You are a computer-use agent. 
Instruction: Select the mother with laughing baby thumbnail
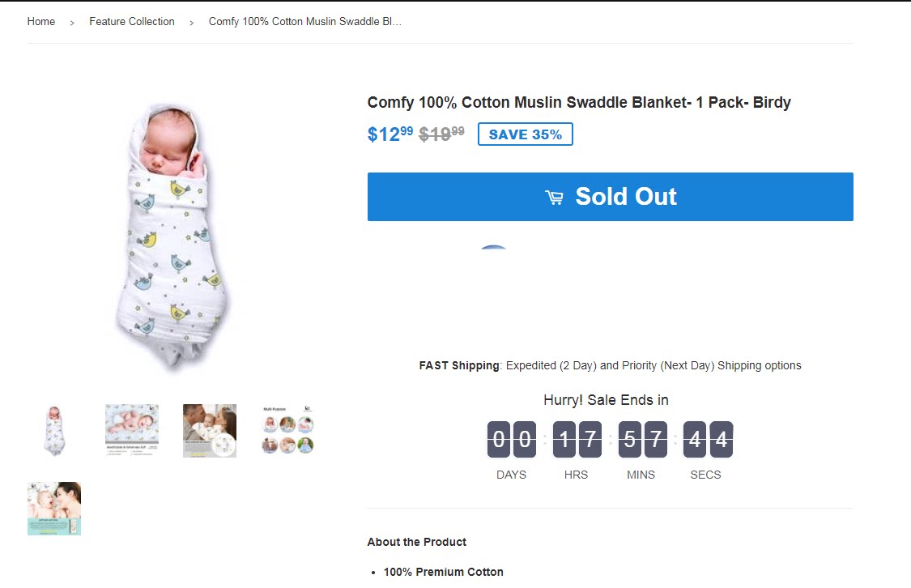tap(54, 509)
